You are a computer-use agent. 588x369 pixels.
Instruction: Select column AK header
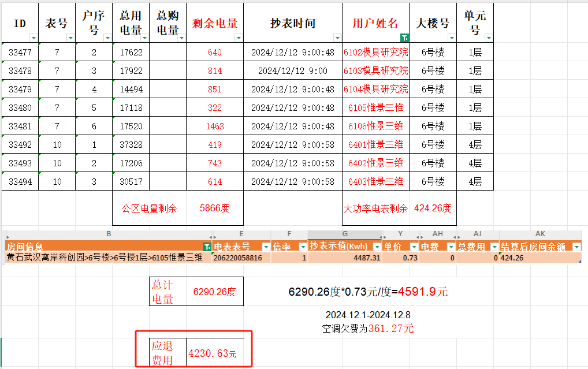click(540, 234)
